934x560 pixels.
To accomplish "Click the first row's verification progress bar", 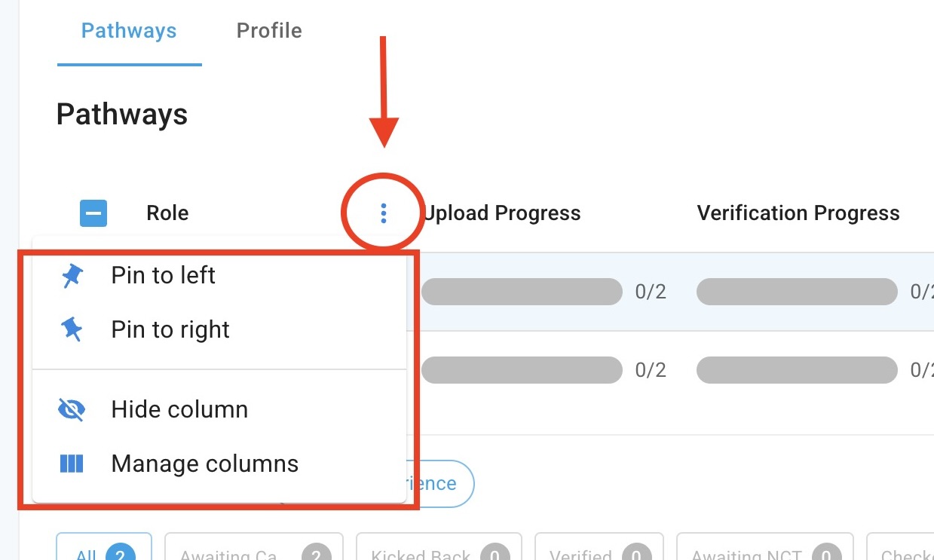I will click(x=797, y=292).
